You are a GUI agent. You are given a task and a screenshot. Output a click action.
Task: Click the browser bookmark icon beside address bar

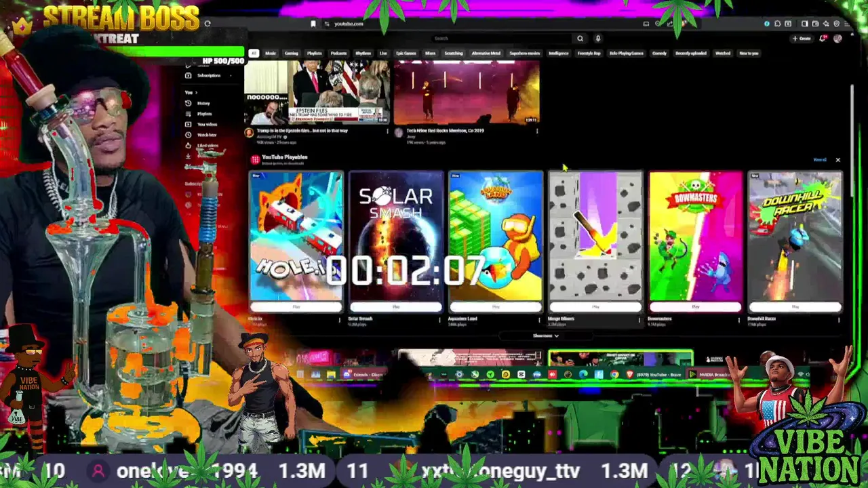[x=313, y=24]
